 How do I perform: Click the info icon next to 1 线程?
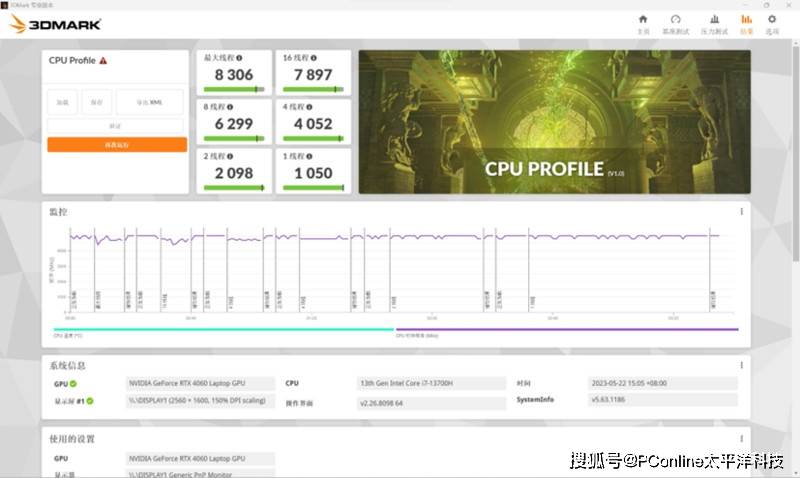click(309, 156)
